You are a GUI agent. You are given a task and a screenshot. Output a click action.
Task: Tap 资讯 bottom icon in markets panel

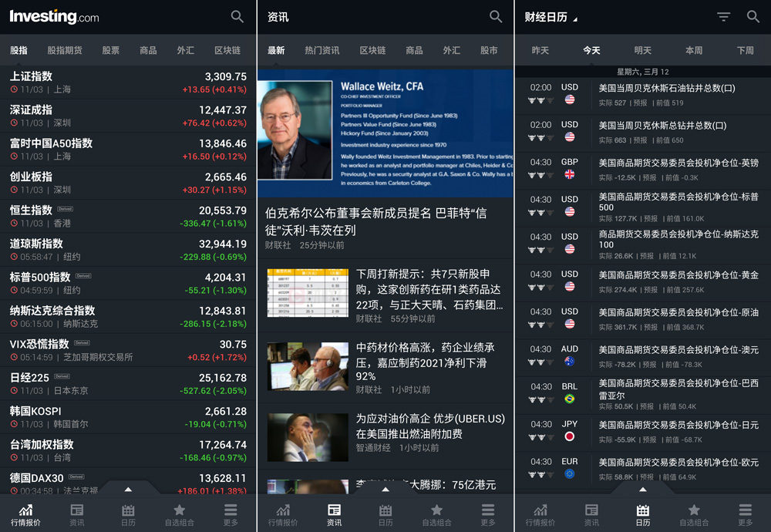(x=76, y=514)
